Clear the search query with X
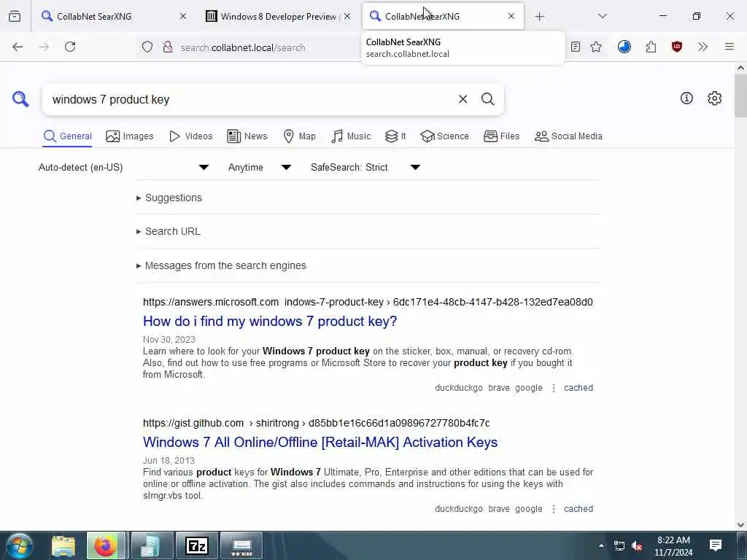This screenshot has width=747, height=560. click(x=462, y=99)
